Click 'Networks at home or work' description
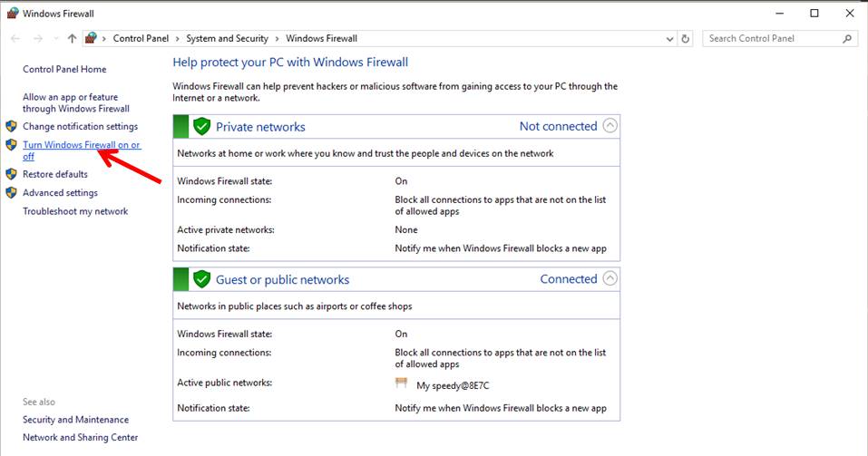The image size is (868, 456). coord(366,153)
